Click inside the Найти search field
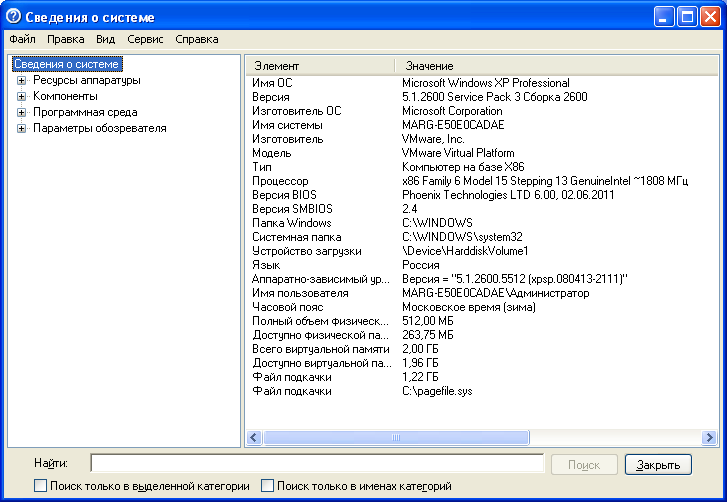Screen dimensions: 727x502 [317, 464]
